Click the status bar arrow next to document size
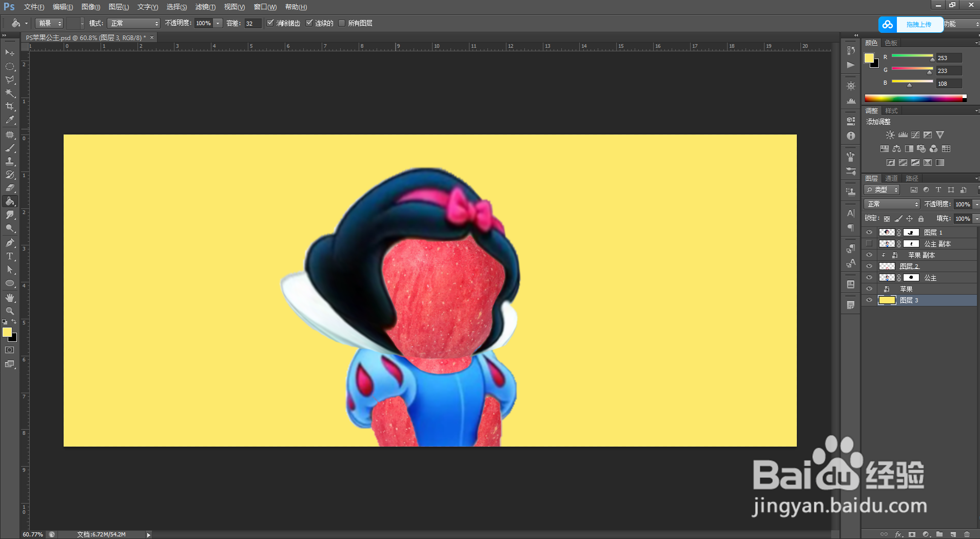The height and width of the screenshot is (539, 980). tap(149, 535)
